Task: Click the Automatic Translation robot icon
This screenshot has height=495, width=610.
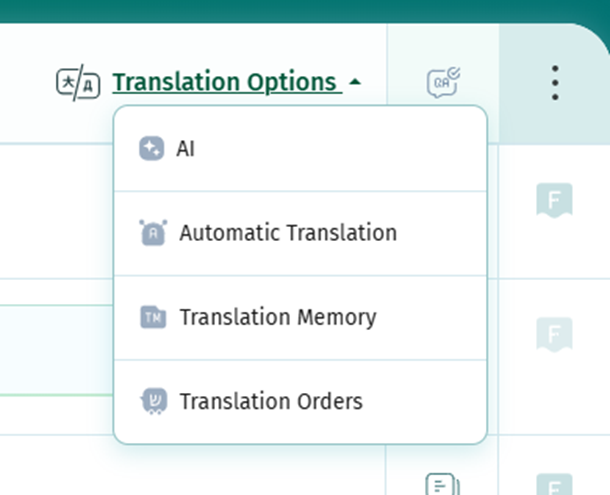Action: pos(152,233)
